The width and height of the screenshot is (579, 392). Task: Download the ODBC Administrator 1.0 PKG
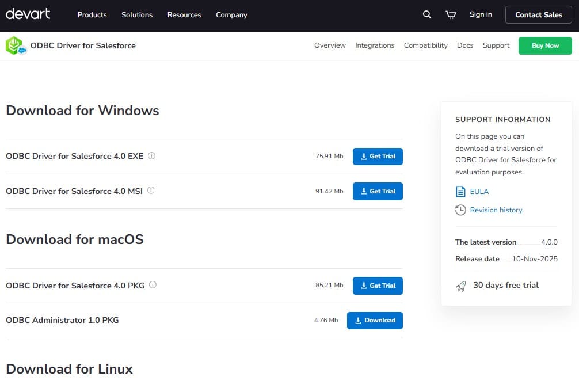tap(375, 320)
